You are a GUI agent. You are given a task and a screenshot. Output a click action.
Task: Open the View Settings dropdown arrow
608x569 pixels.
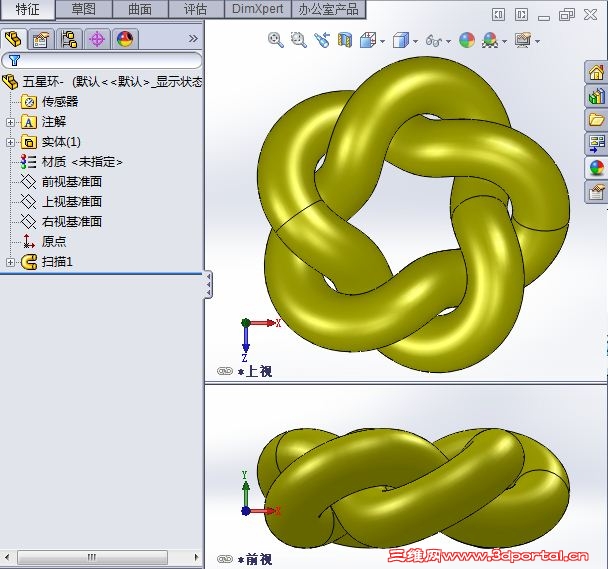(x=537, y=41)
